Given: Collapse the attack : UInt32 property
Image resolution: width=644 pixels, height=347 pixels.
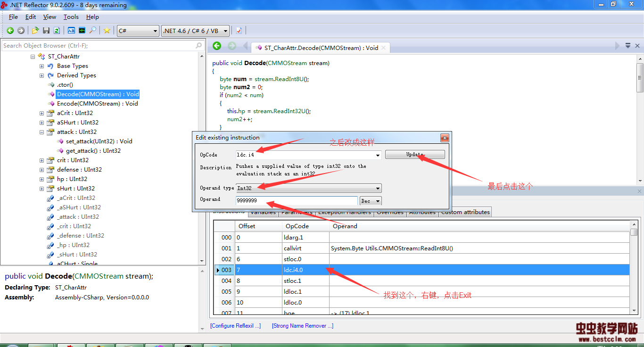Looking at the screenshot, I should coord(42,132).
